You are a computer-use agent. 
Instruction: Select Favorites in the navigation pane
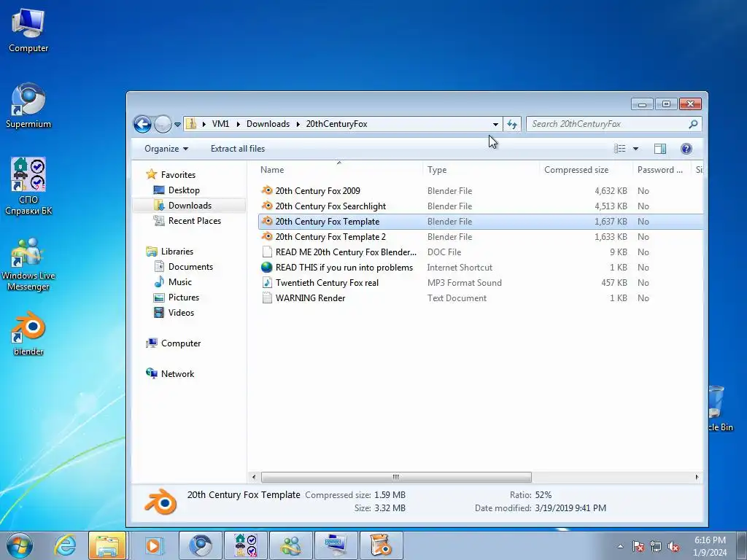pos(178,175)
